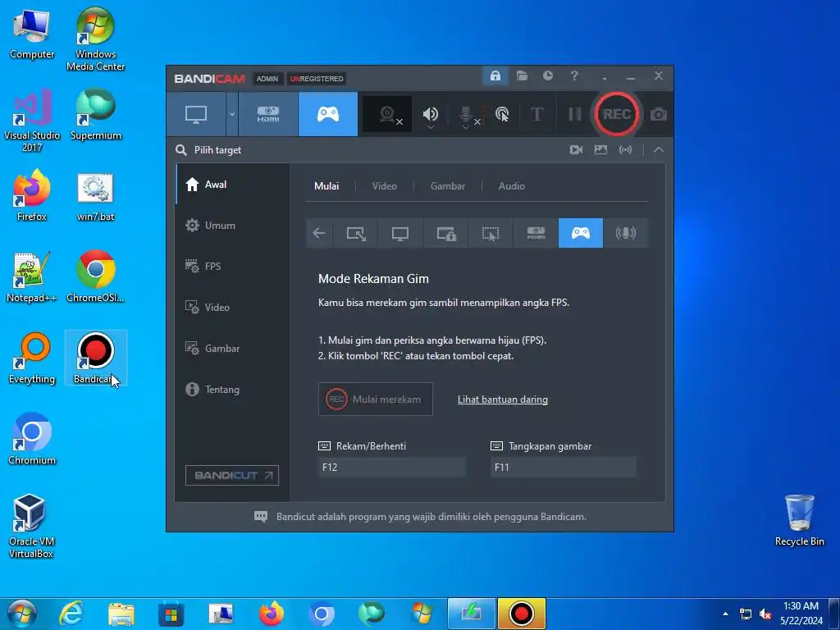Switch to the Audio tab
Screen dimensions: 840x630
tap(512, 186)
